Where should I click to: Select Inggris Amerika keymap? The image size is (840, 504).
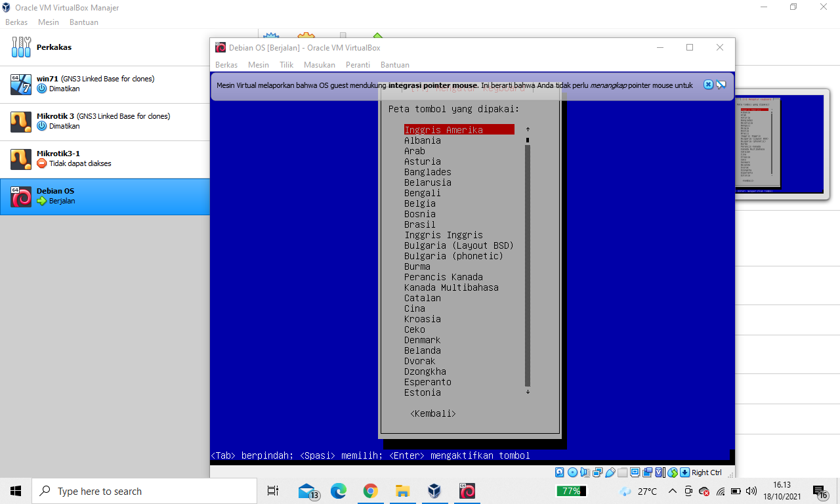(x=459, y=130)
